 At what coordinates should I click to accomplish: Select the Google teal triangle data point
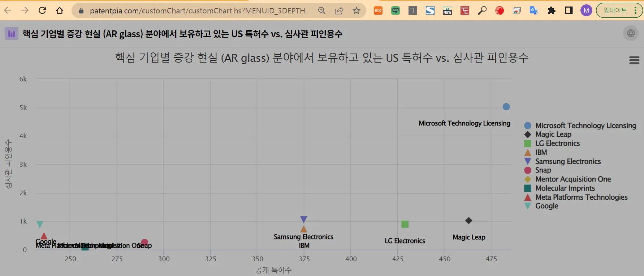[40, 224]
